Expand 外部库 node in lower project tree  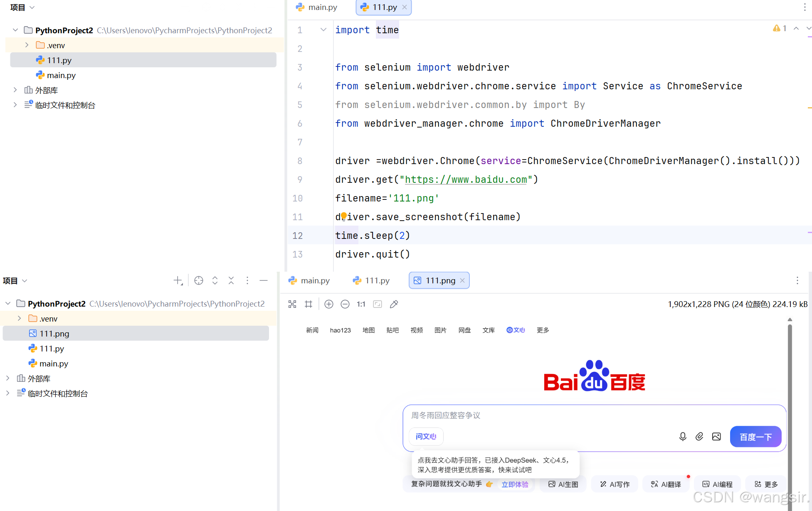click(8, 378)
